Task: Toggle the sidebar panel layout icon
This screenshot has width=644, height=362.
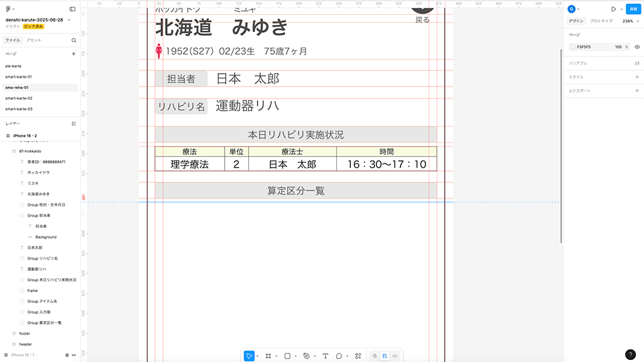Action: (72, 9)
